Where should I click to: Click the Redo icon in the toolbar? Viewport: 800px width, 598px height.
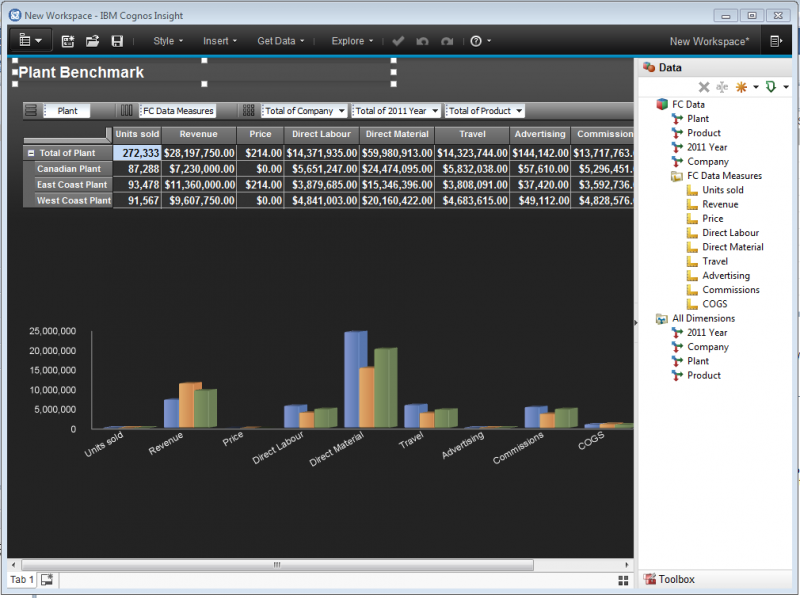pyautogui.click(x=446, y=40)
